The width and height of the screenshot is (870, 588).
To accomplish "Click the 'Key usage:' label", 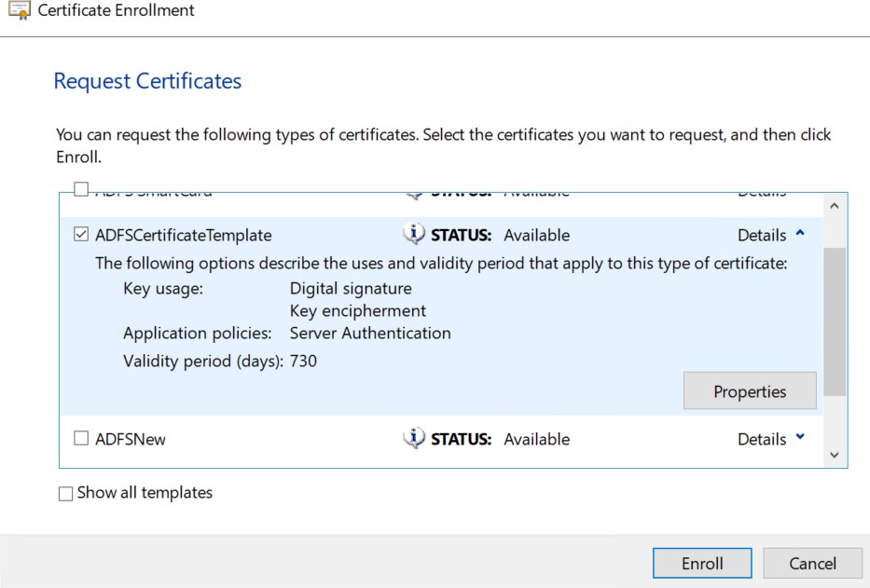I will tap(163, 289).
